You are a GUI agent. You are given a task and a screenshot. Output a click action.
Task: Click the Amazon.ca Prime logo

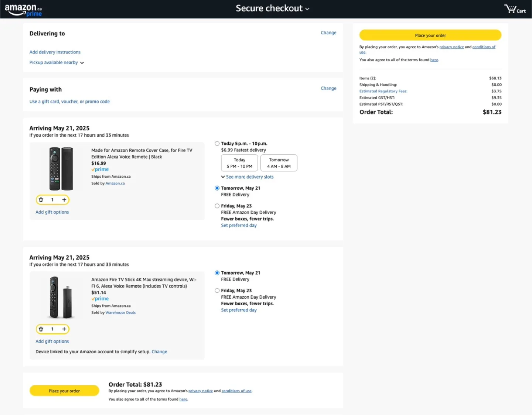(23, 10)
